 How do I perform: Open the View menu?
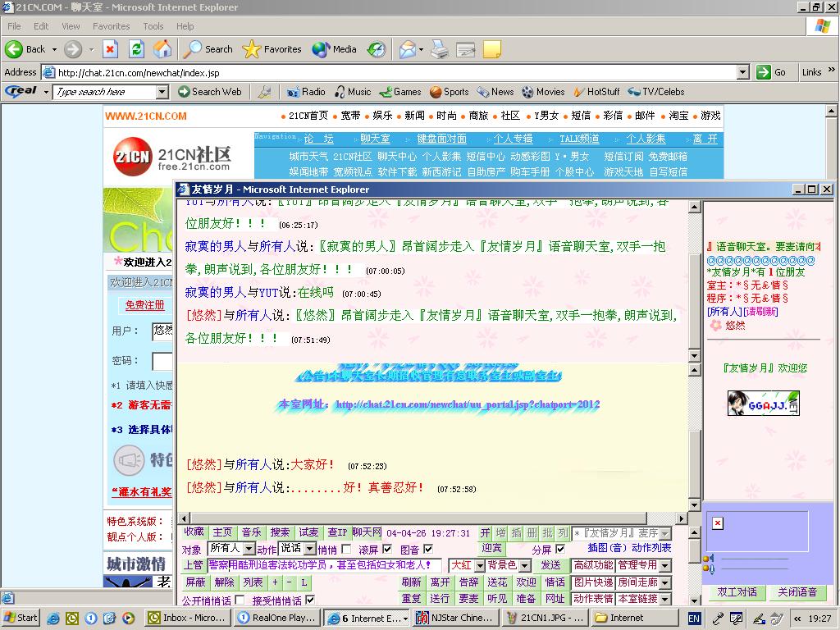(x=71, y=26)
